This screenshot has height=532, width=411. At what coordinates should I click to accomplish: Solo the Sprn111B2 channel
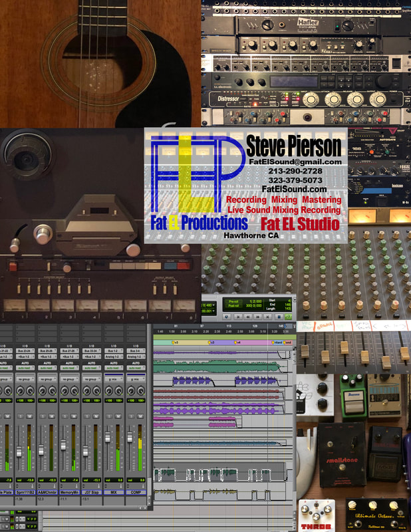point(21,416)
